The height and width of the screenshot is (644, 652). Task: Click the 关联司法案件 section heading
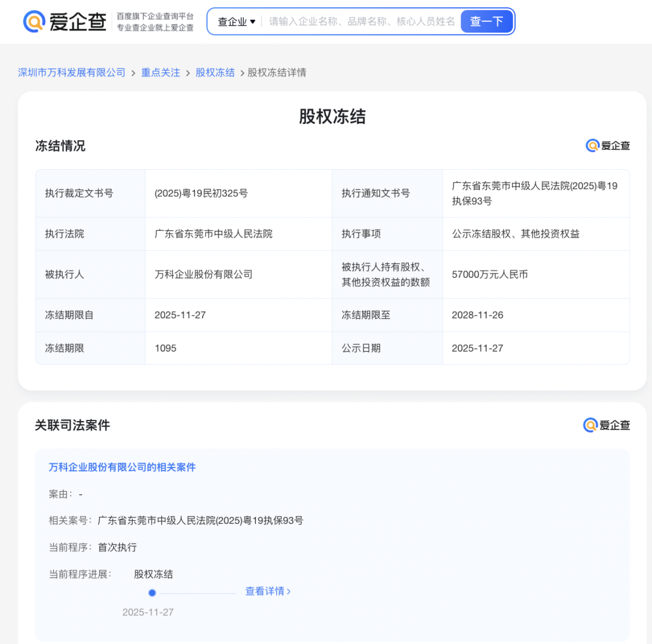(72, 425)
